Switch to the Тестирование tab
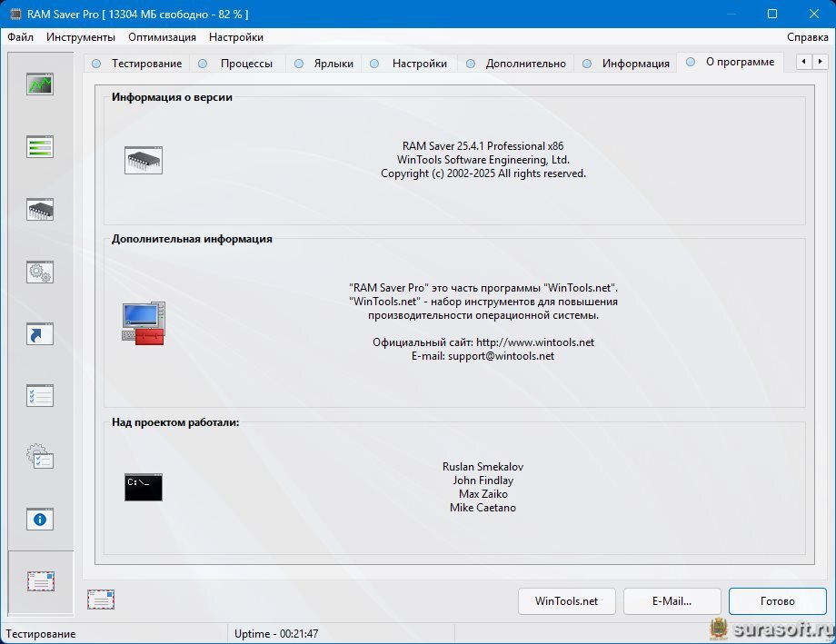 (137, 64)
